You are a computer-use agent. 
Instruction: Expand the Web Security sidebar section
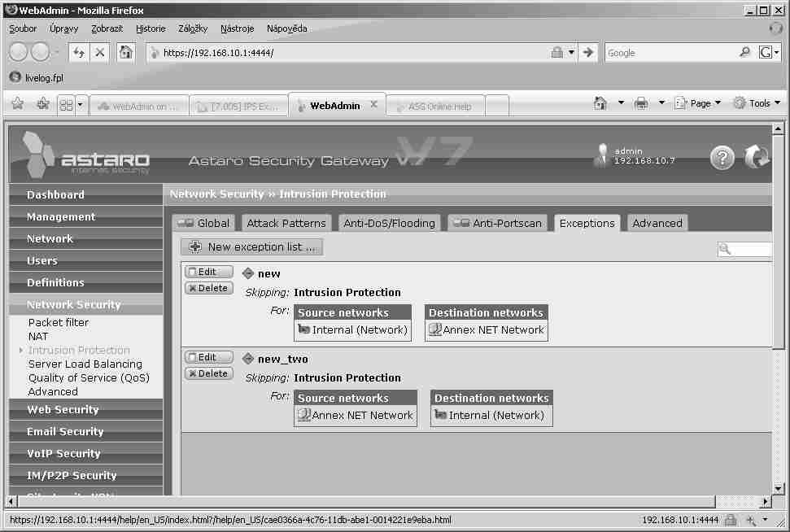[85, 410]
